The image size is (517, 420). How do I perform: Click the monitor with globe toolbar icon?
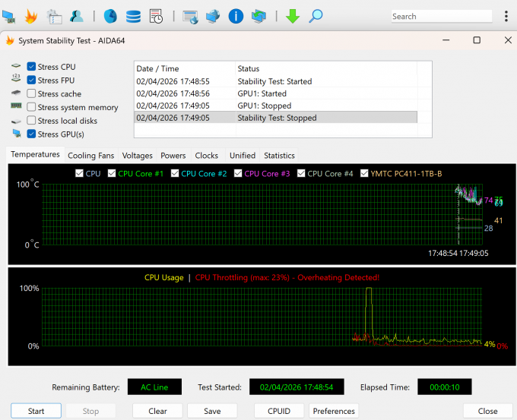click(191, 17)
